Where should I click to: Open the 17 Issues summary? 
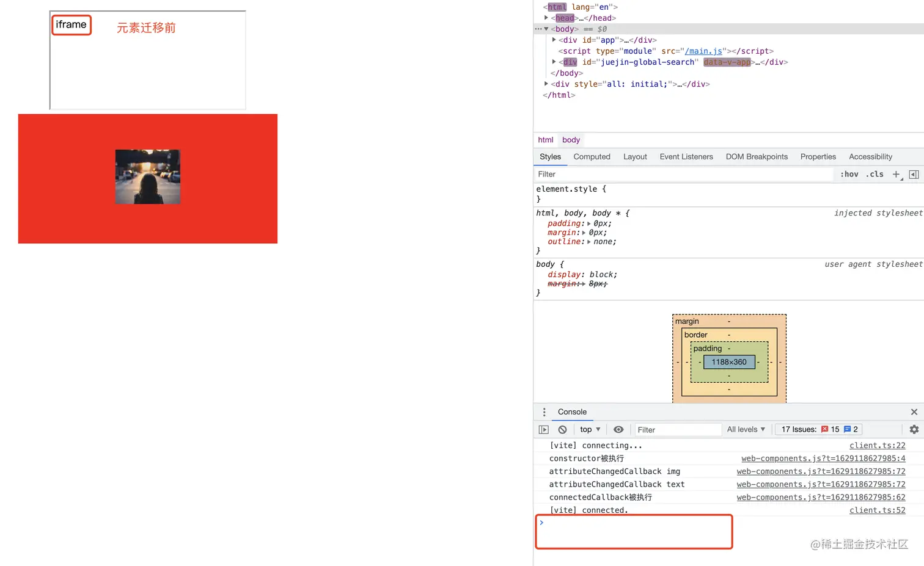click(x=819, y=430)
